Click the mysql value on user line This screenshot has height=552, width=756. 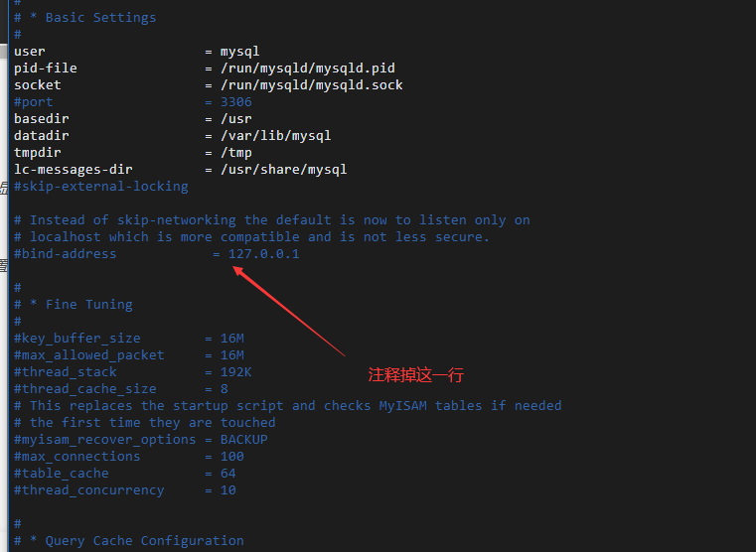[239, 52]
